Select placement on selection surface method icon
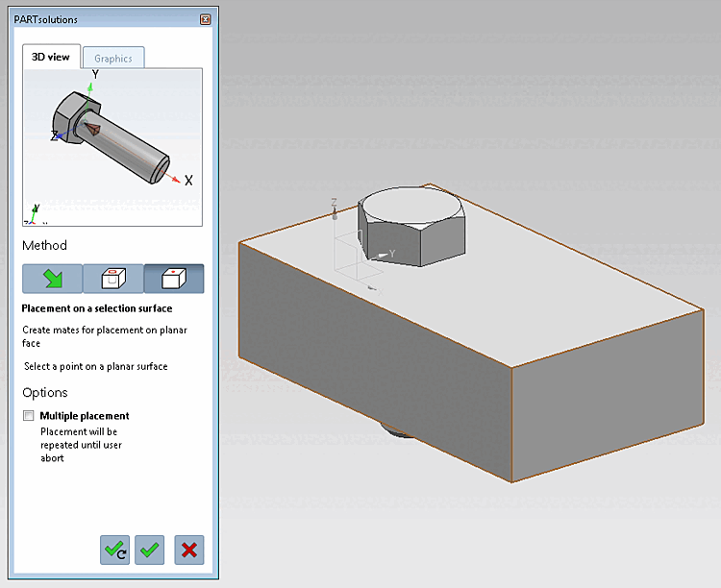Image resolution: width=721 pixels, height=588 pixels. (174, 279)
